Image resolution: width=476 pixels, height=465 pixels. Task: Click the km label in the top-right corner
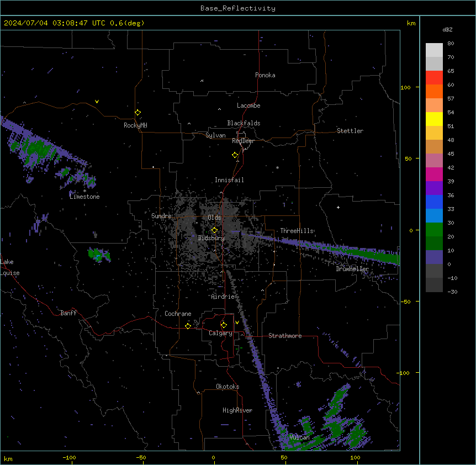tap(411, 23)
